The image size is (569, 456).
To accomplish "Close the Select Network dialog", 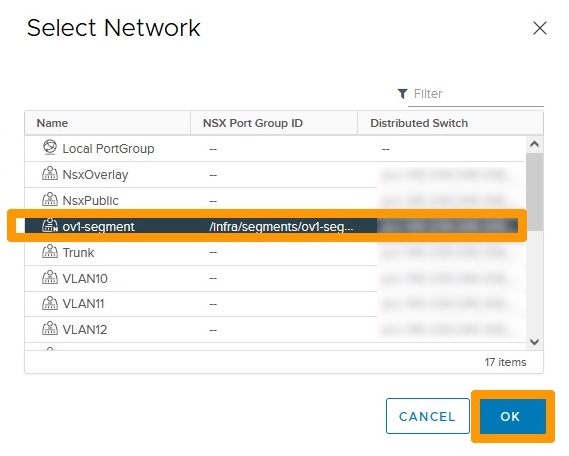I will pos(540,28).
